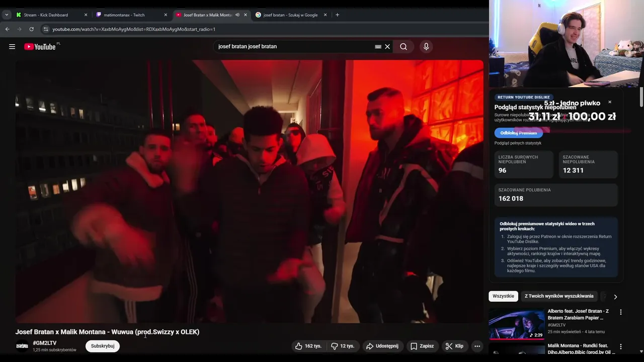Image resolution: width=644 pixels, height=362 pixels.
Task: Select Z Twoich wyników wyszukiwania chip
Action: tap(559, 296)
